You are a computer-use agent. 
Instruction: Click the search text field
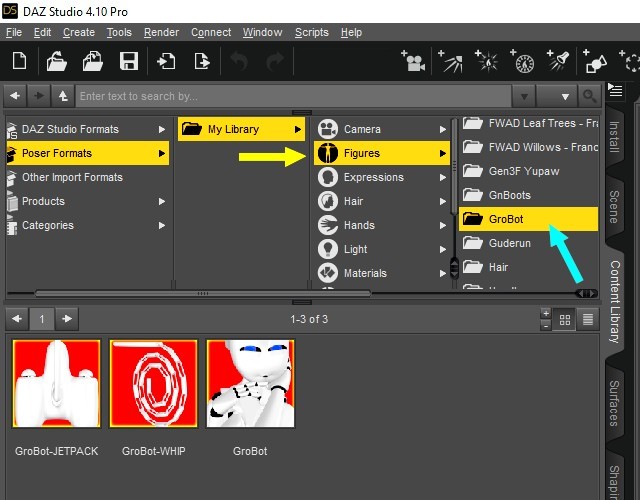[x=293, y=96]
